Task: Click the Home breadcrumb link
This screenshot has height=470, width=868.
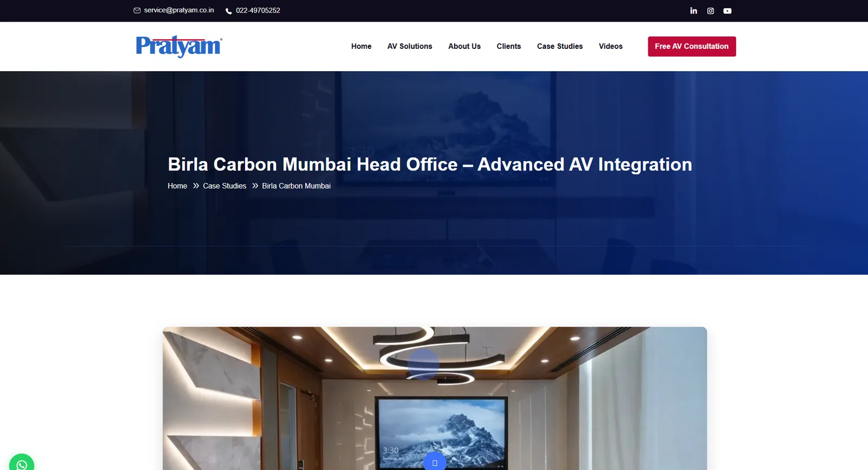Action: [x=177, y=186]
